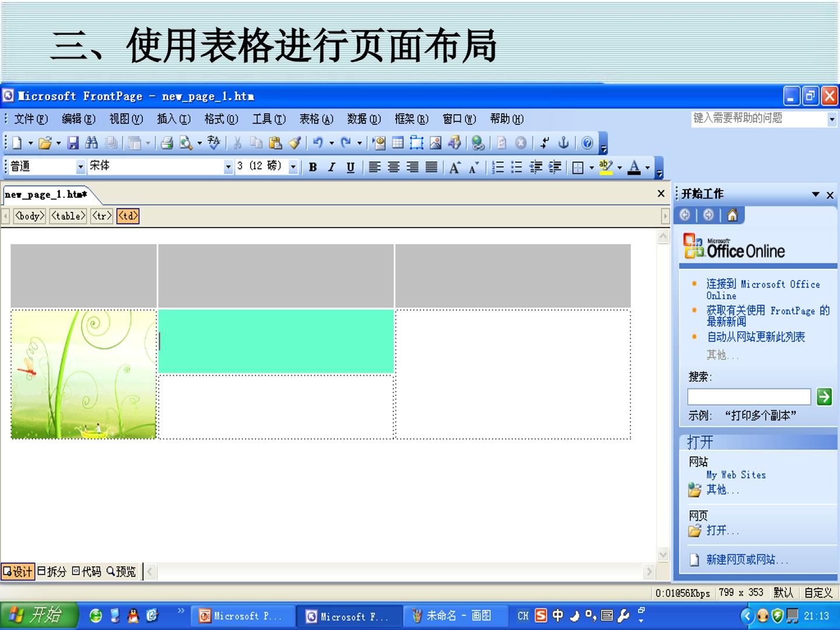Toggle bold formatting

[313, 167]
